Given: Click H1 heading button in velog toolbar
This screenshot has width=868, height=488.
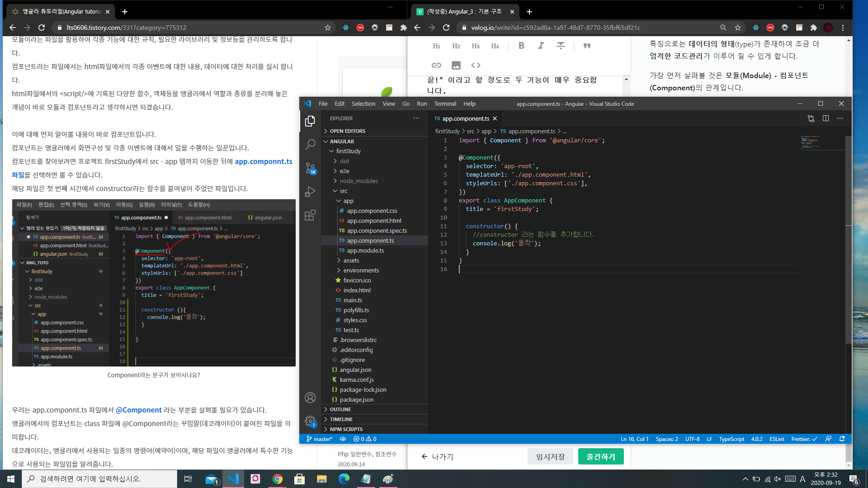Looking at the screenshot, I should pos(436,46).
